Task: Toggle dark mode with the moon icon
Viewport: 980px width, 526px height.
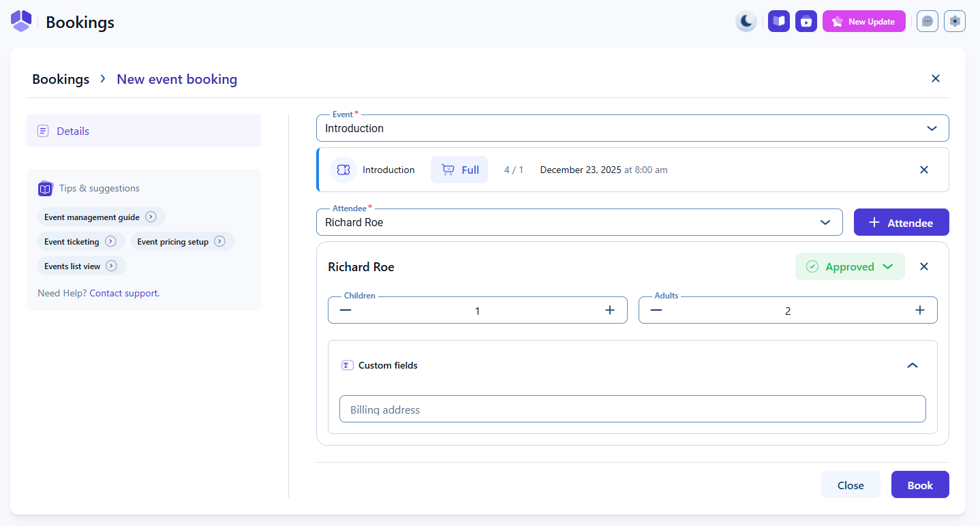Action: 746,21
